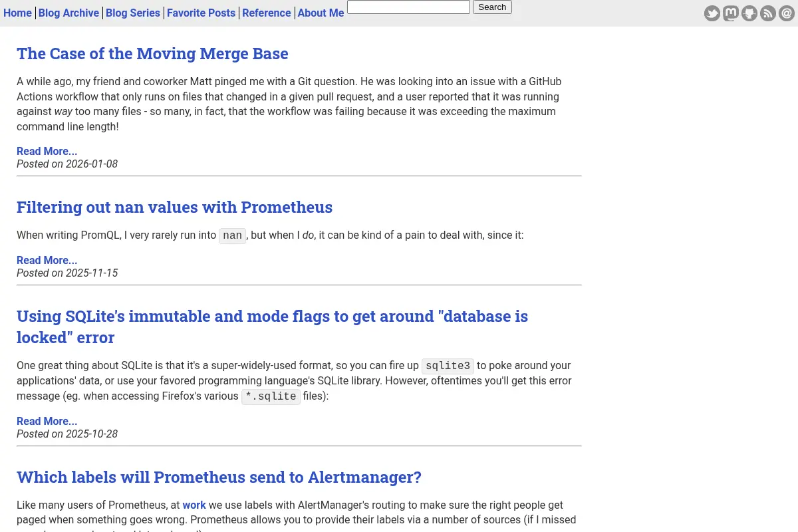Image resolution: width=798 pixels, height=532 pixels.
Task: Click the italic word "way" in first post
Action: click(x=63, y=111)
